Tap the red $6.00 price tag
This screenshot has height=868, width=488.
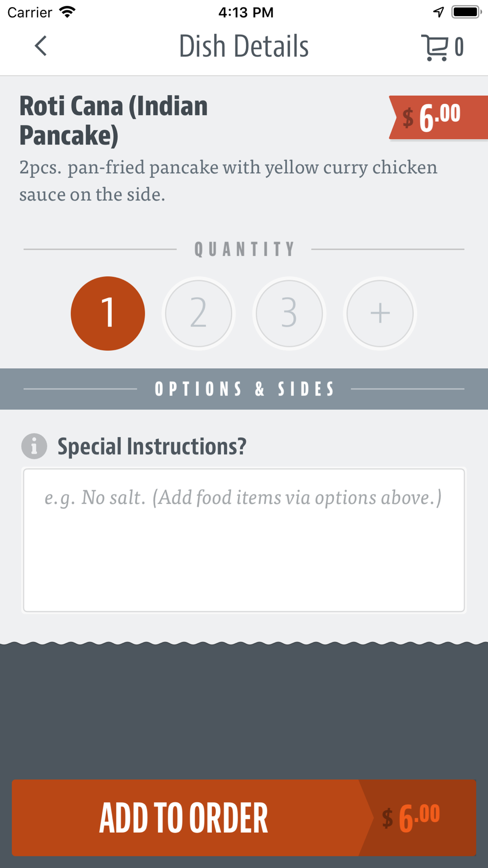[x=438, y=118]
